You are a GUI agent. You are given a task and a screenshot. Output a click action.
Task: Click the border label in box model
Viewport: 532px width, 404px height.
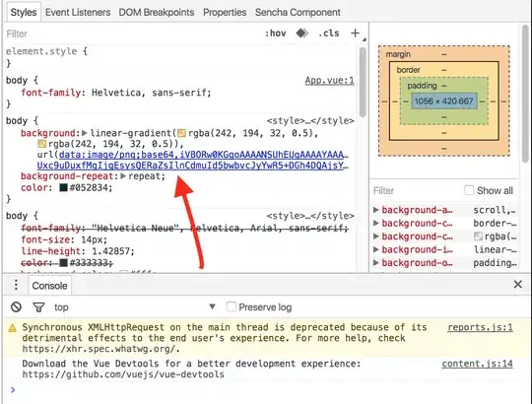click(409, 70)
